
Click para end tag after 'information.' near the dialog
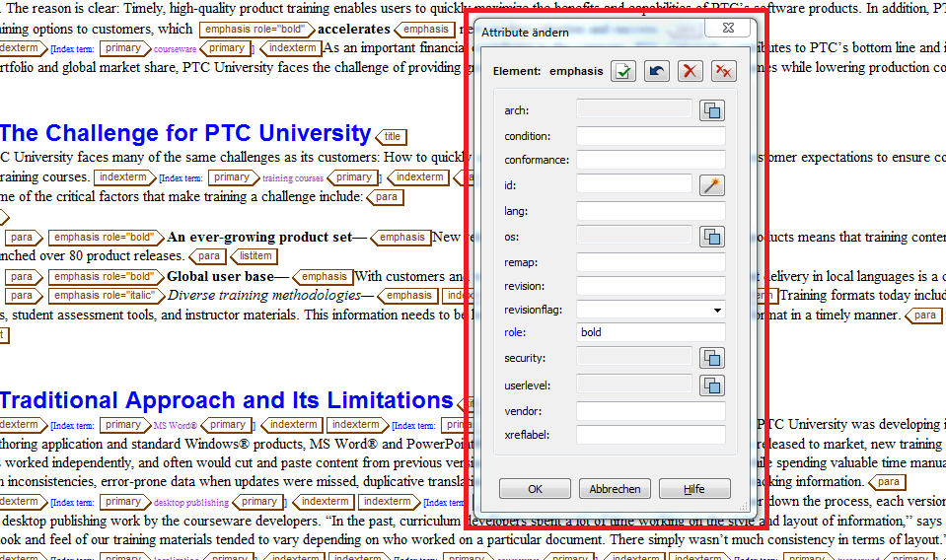coord(888,482)
